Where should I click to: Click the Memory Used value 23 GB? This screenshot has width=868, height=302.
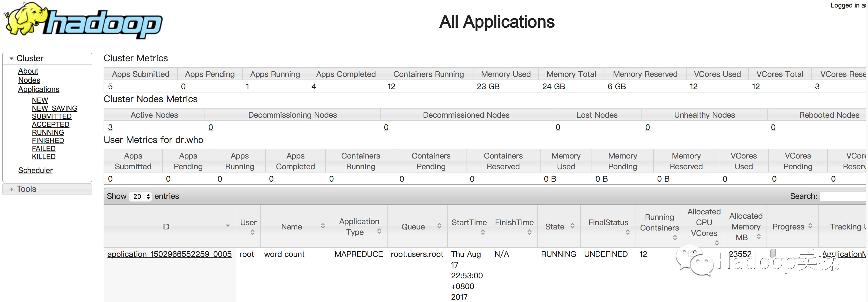pyautogui.click(x=488, y=87)
